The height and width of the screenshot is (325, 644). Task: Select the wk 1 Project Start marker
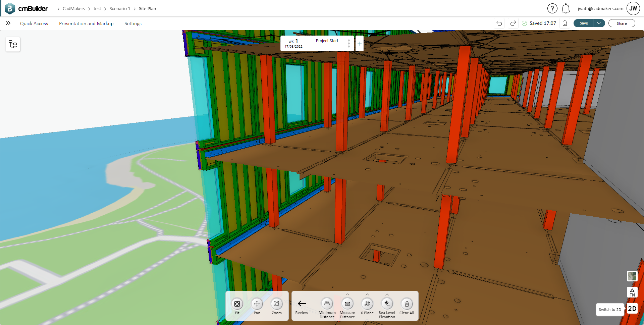click(x=317, y=44)
